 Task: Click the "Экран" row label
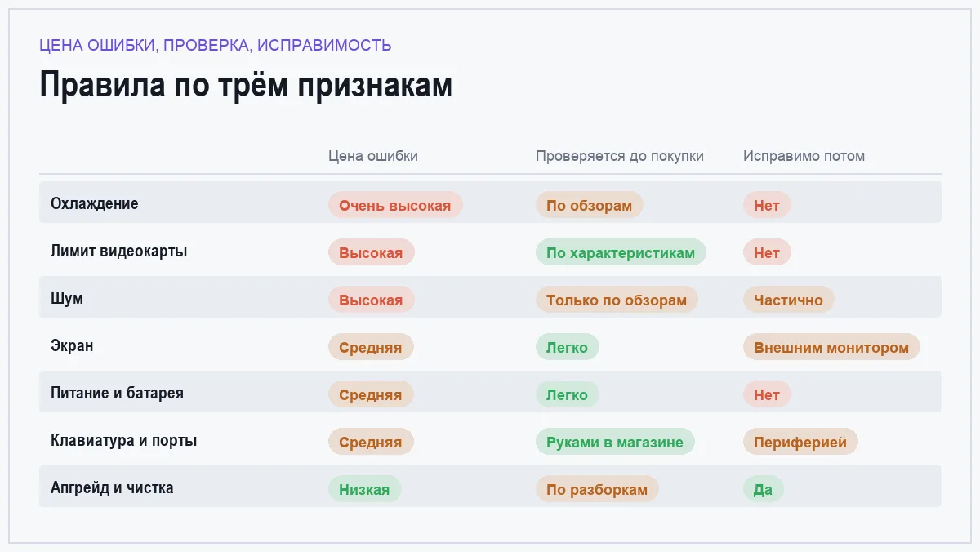[x=72, y=345]
